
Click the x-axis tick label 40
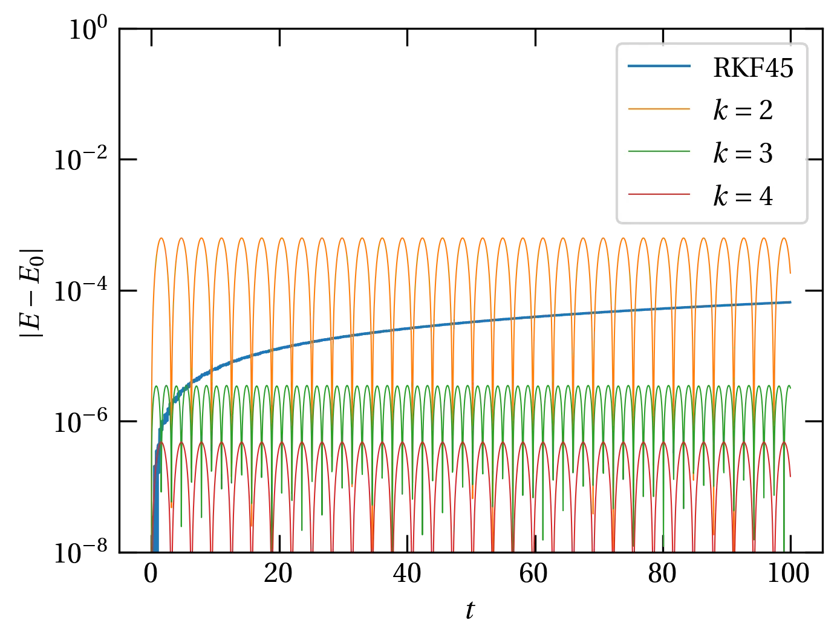pos(406,574)
